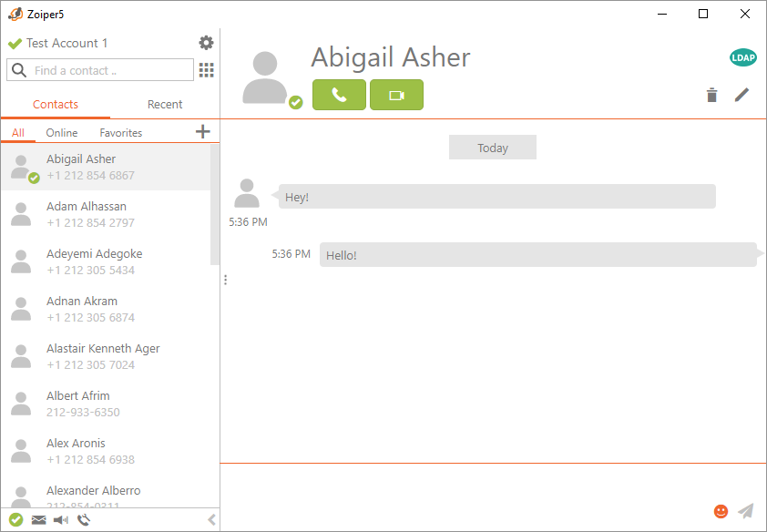Click the Test Account 1 status selector
Screen dimensions: 767x532
tap(58, 43)
